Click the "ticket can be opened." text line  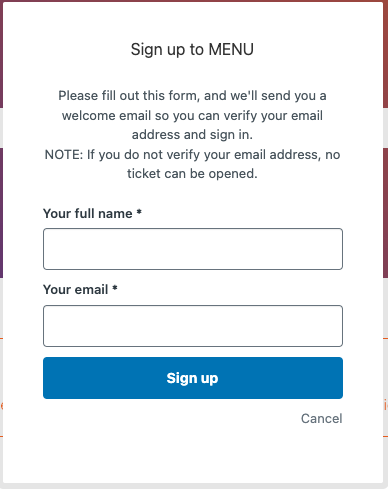click(x=192, y=173)
